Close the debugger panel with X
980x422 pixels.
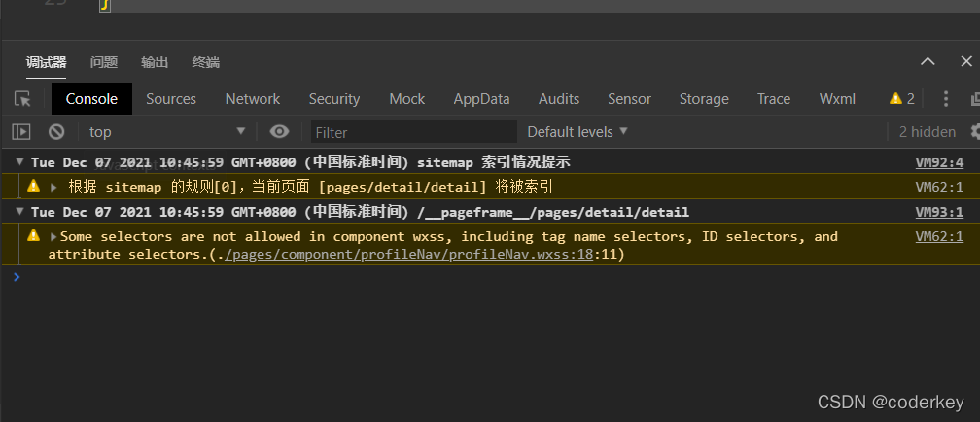coord(966,61)
